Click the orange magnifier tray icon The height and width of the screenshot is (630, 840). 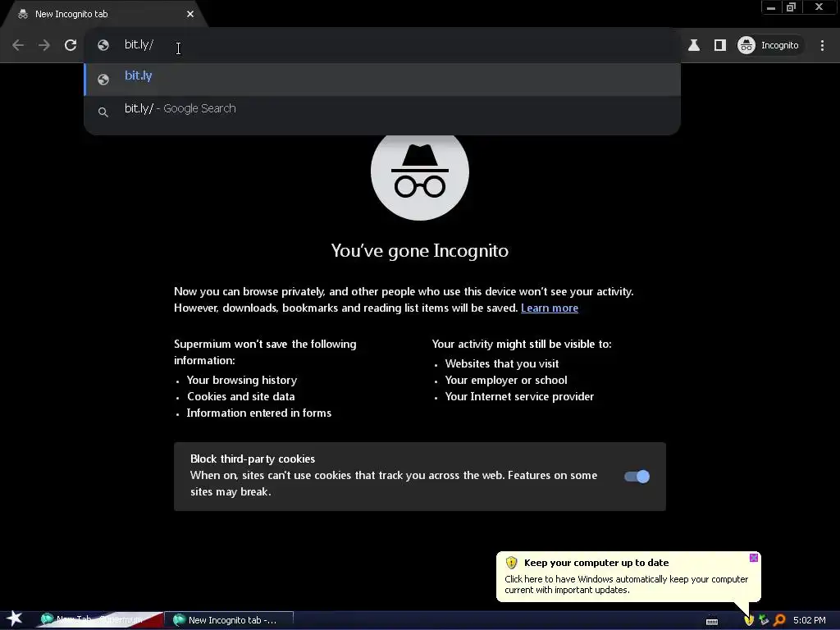(779, 620)
